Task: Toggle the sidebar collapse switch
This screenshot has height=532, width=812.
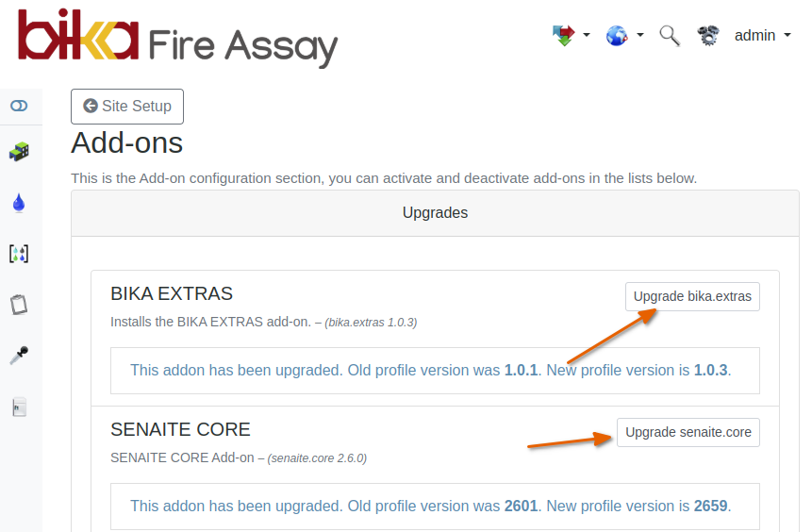Action: pyautogui.click(x=19, y=107)
